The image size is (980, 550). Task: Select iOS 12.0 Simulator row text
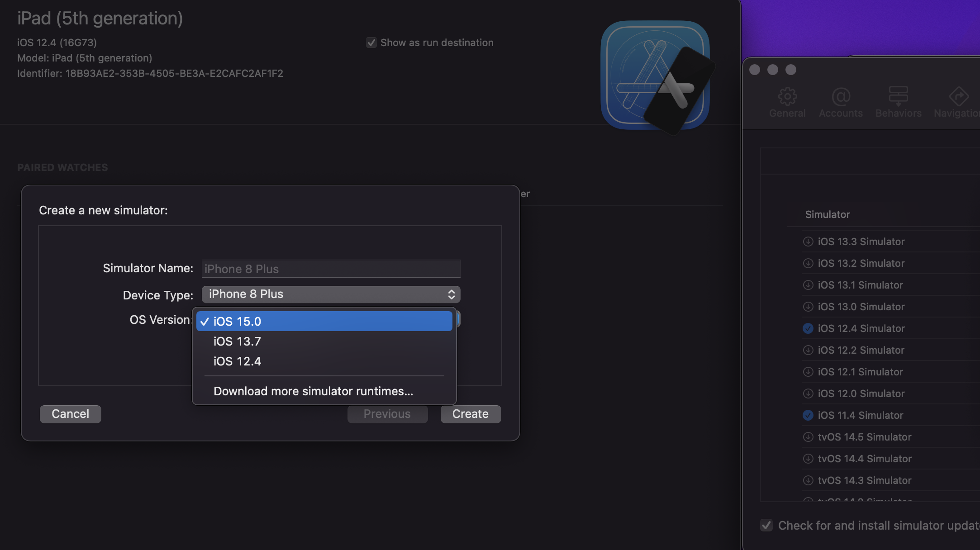[861, 394]
